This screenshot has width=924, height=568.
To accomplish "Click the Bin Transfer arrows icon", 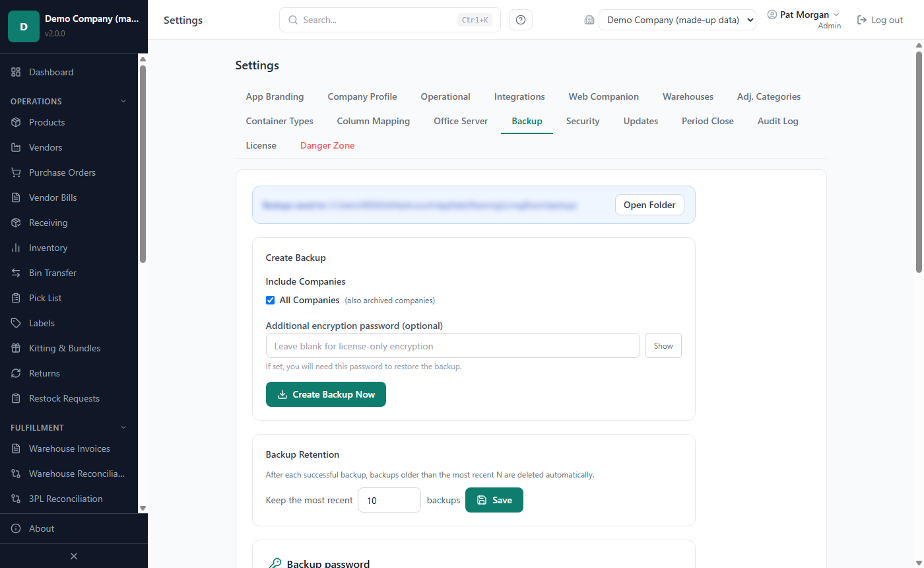I will pyautogui.click(x=16, y=273).
